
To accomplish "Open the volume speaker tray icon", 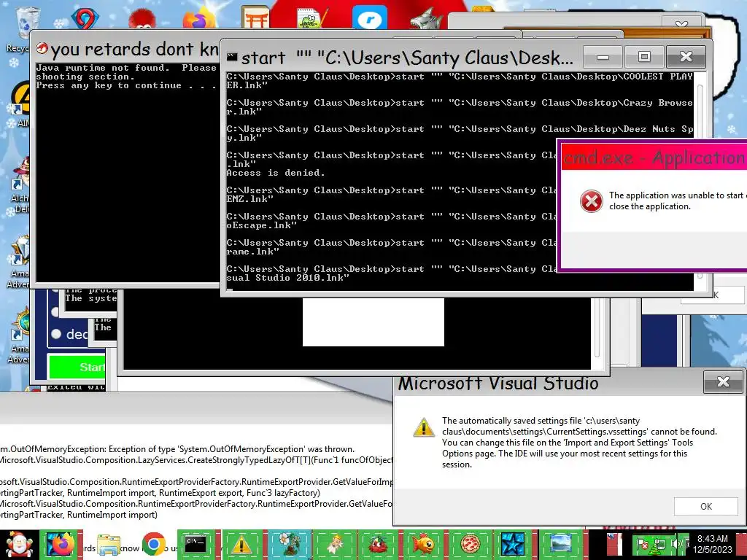I will [676, 543].
